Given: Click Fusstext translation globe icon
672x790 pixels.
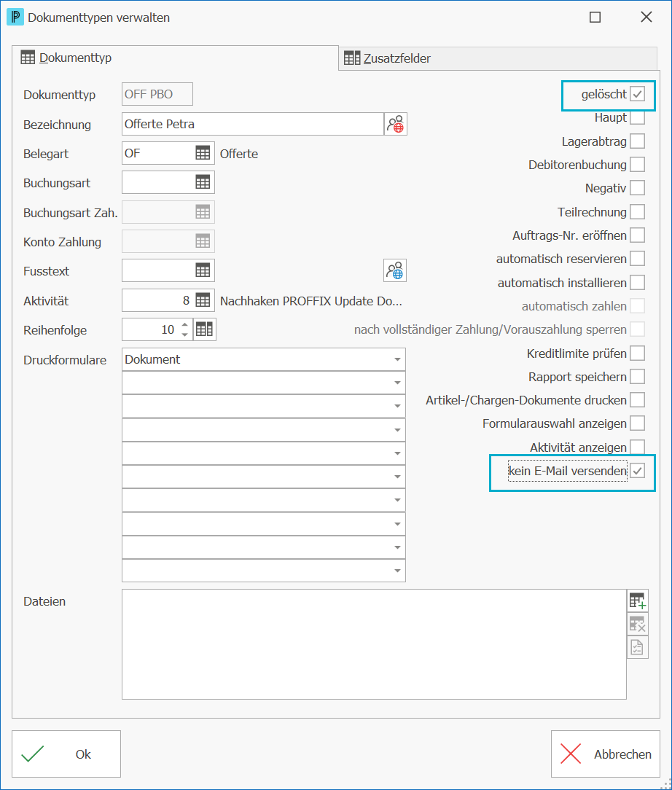Looking at the screenshot, I should coord(395,270).
